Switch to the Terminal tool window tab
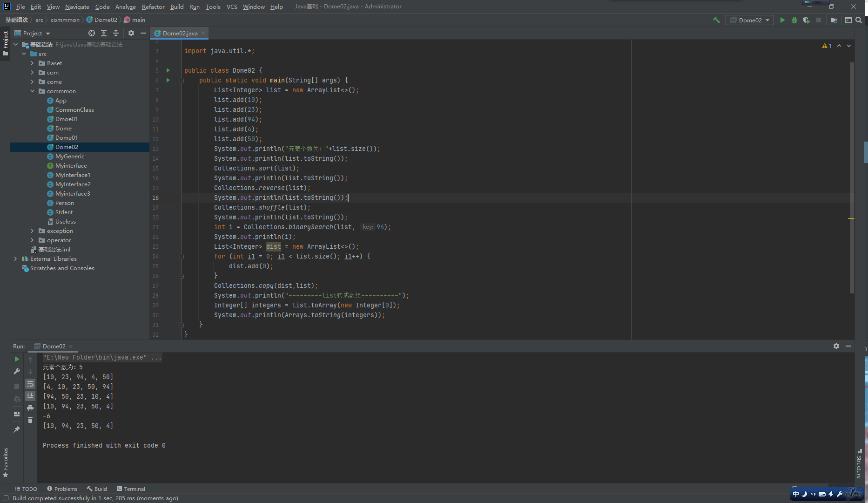868x503 pixels. pos(131,489)
